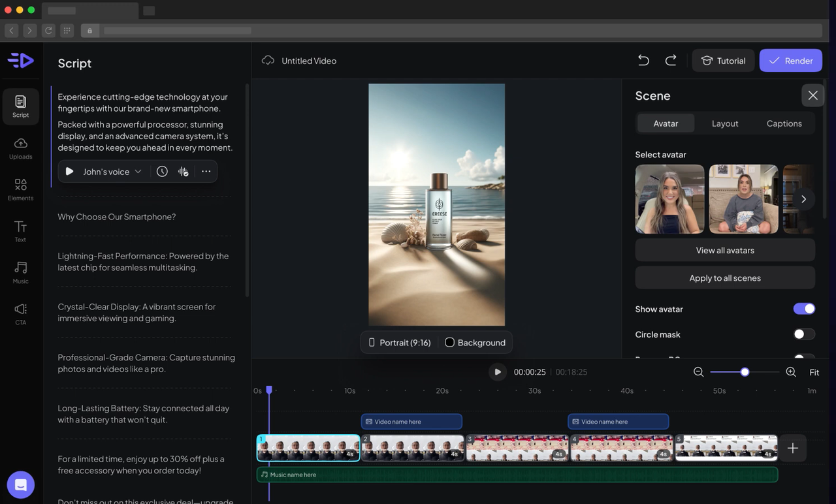Click the chevron to browse more avatars
This screenshot has width=836, height=504.
(x=803, y=199)
